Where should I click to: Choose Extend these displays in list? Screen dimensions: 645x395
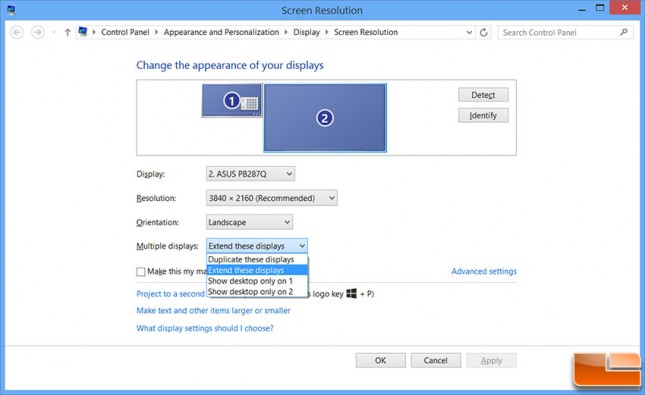pyautogui.click(x=257, y=270)
